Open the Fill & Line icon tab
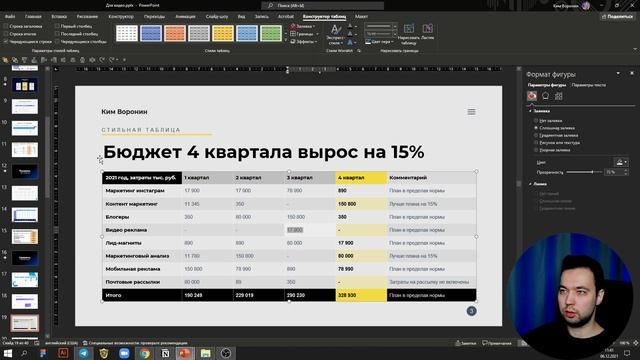Image resolution: width=640 pixels, height=360 pixels. click(532, 96)
